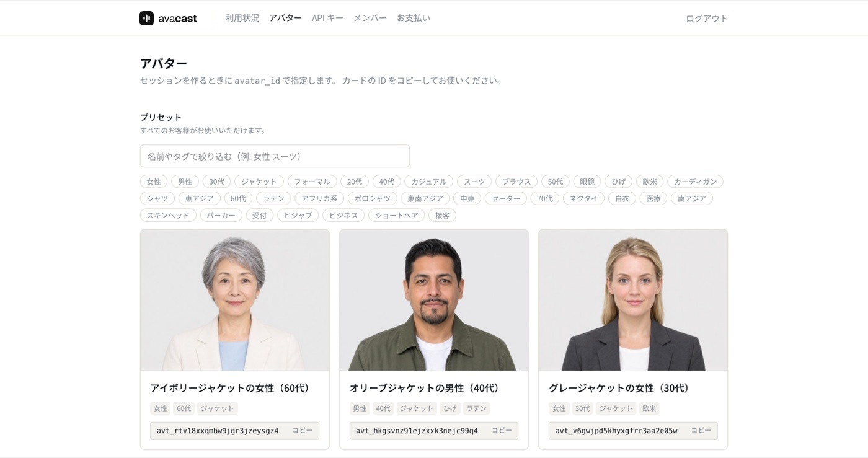This screenshot has height=458, width=868.
Task: Select the ラテン tag chip in tag list
Action: pos(273,198)
